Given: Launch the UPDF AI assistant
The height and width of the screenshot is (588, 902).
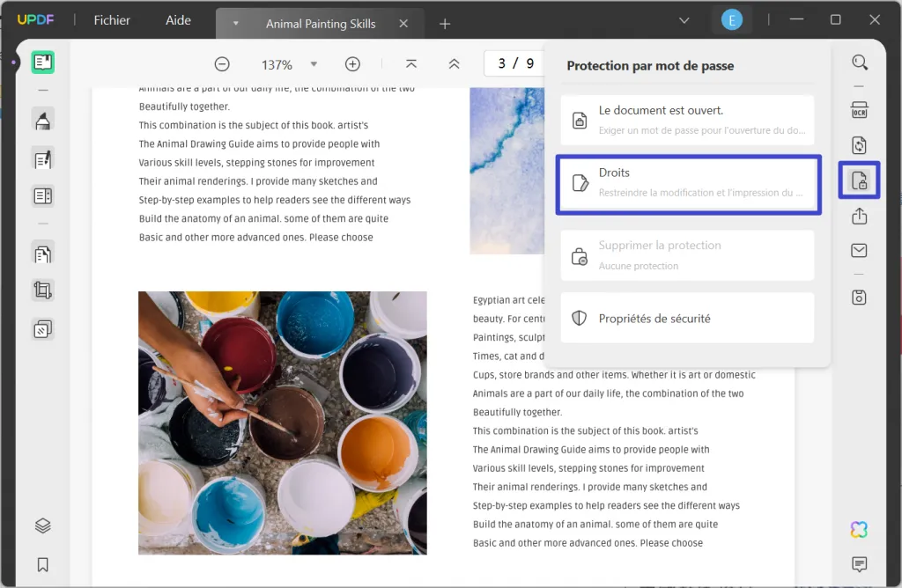Looking at the screenshot, I should click(x=858, y=529).
